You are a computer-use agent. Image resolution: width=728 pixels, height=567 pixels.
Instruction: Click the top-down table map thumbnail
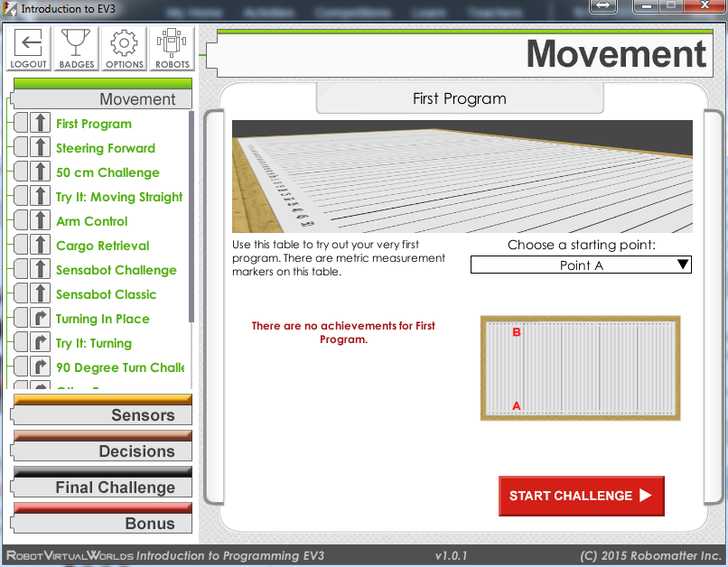coord(581,368)
